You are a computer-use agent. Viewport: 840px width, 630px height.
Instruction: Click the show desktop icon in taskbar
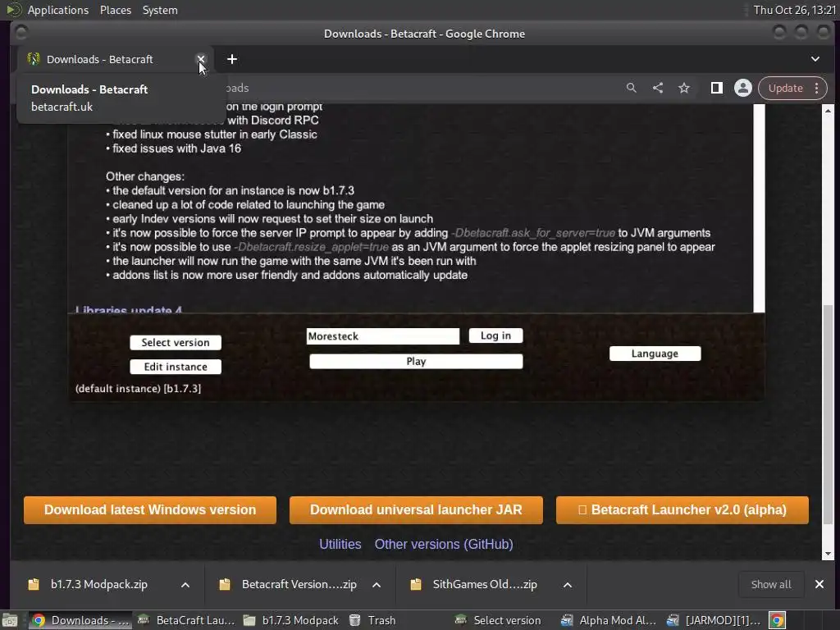coord(10,620)
